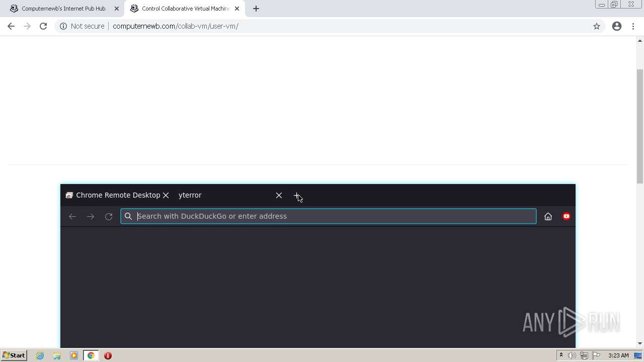This screenshot has width=644, height=362.
Task: Open media player from taskbar
Action: click(x=74, y=355)
